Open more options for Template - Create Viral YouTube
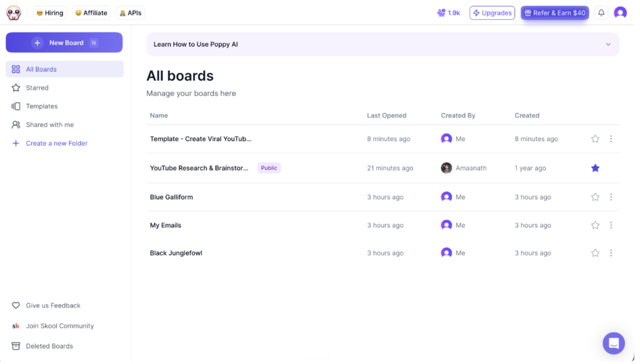The height and width of the screenshot is (364, 640). tap(611, 139)
